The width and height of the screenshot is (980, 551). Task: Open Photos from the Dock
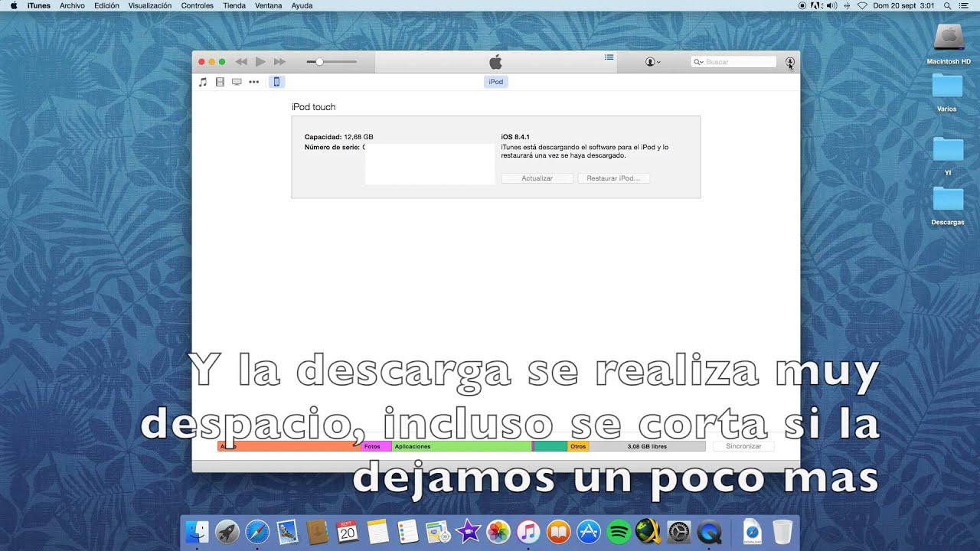pos(498,531)
